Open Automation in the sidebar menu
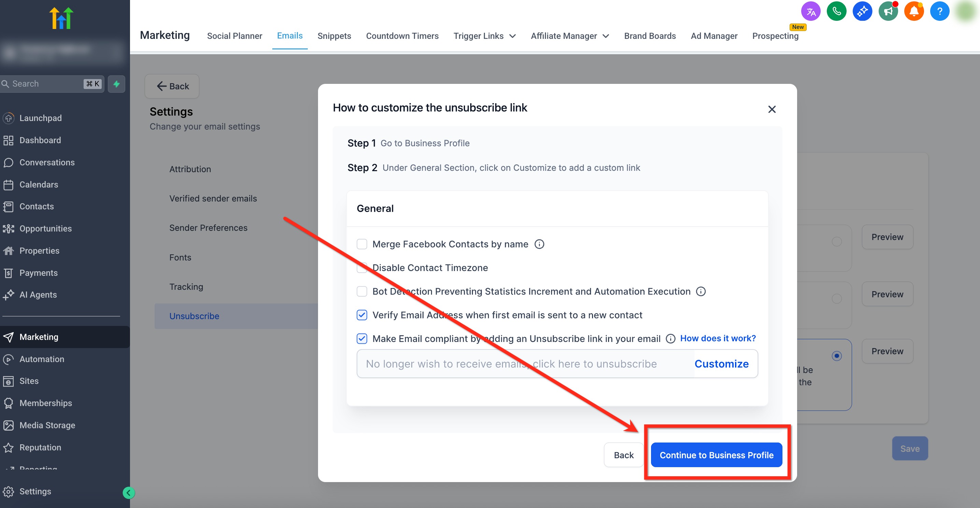Viewport: 980px width, 508px height. pos(42,359)
